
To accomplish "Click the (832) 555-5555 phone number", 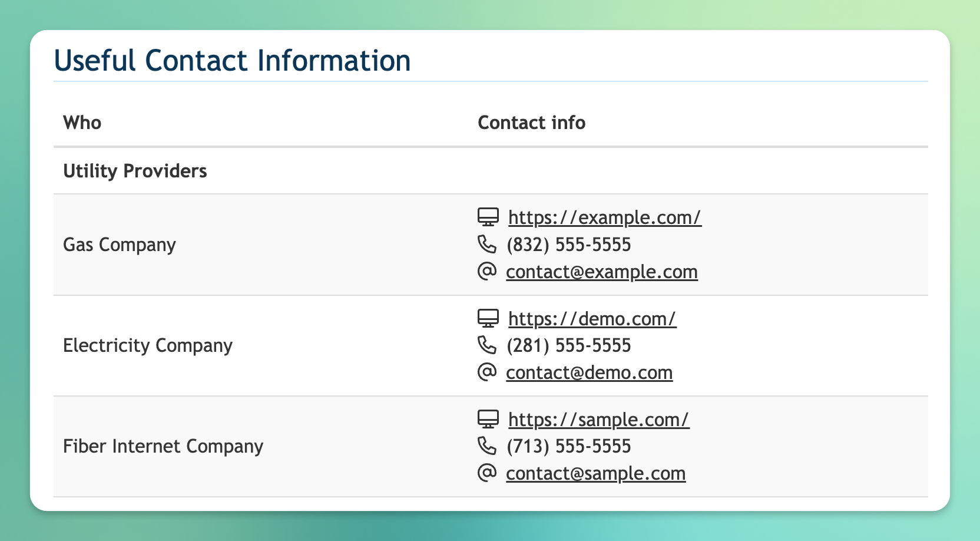I will tap(568, 245).
